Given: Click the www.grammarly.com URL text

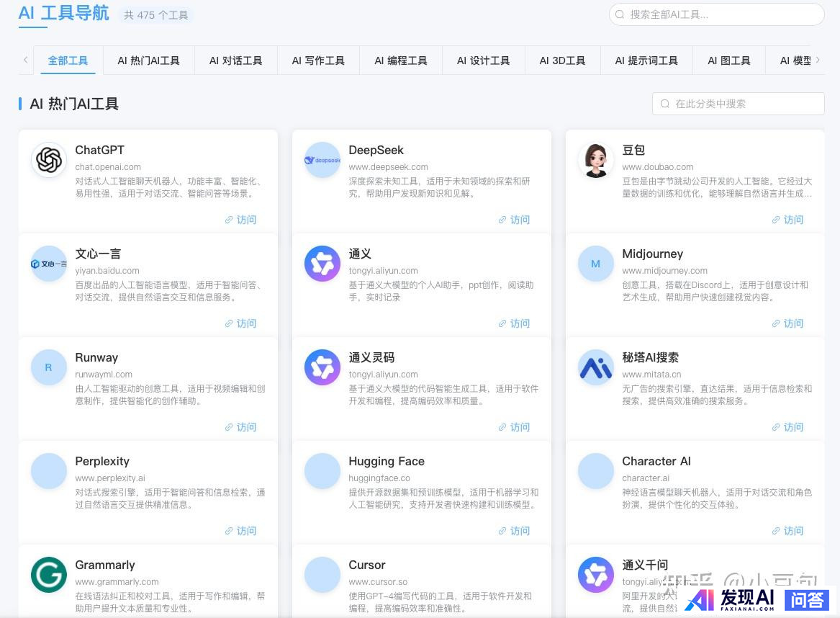Looking at the screenshot, I should click(117, 581).
